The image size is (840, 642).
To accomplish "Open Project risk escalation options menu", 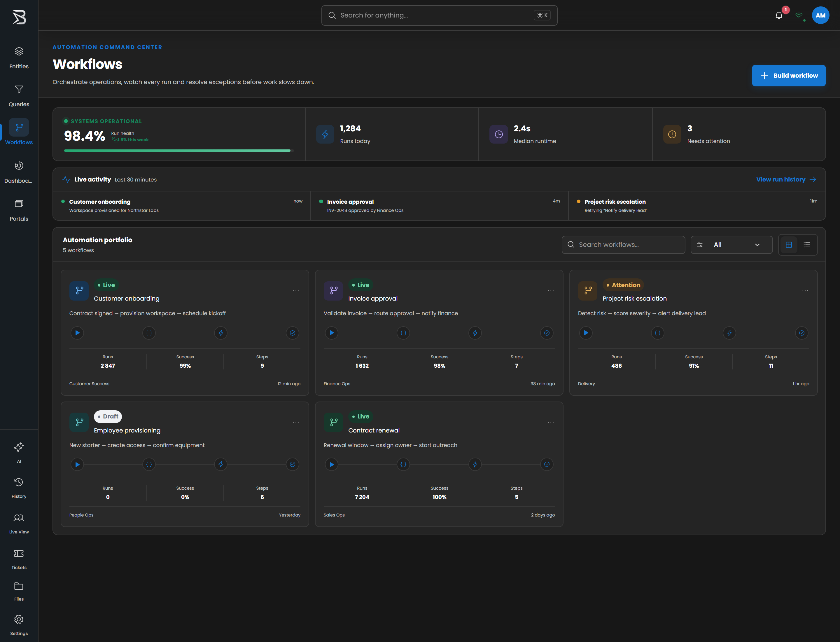I will point(805,291).
